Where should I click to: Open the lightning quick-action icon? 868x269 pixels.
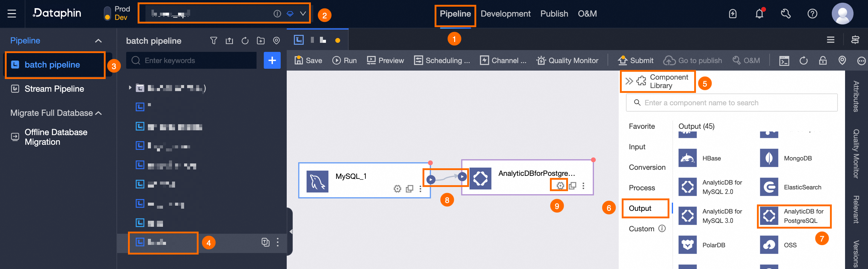pyautogui.click(x=732, y=14)
